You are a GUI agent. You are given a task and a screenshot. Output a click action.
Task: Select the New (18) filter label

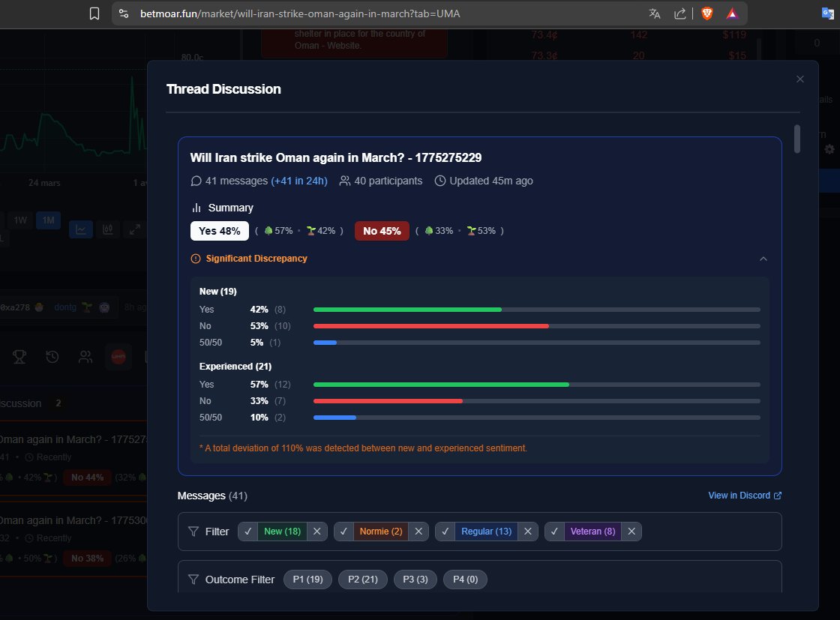pyautogui.click(x=282, y=531)
